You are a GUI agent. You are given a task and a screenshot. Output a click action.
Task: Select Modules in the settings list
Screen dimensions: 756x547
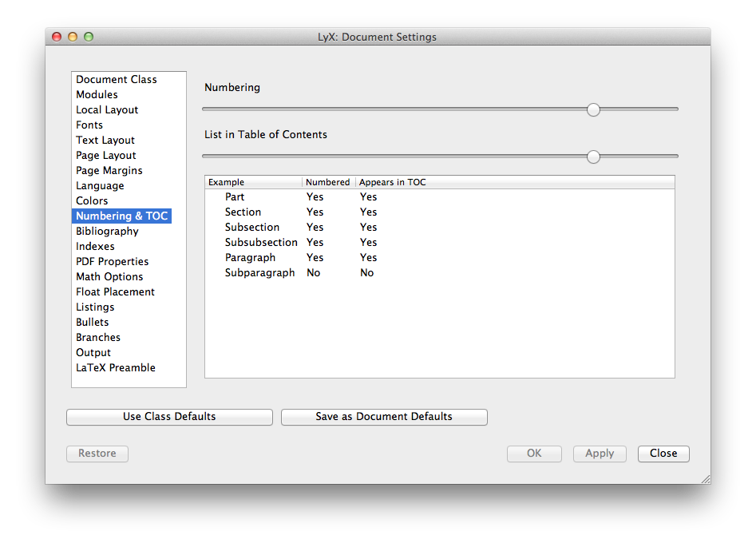point(97,94)
